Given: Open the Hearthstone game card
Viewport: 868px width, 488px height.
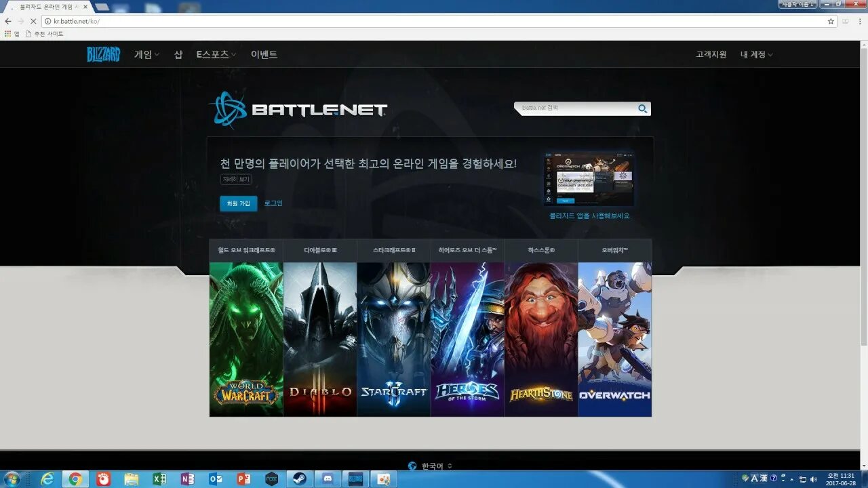Looking at the screenshot, I should [541, 340].
